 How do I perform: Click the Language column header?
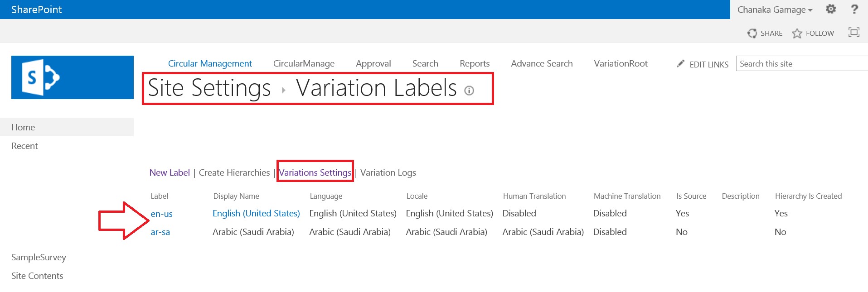pyautogui.click(x=326, y=196)
